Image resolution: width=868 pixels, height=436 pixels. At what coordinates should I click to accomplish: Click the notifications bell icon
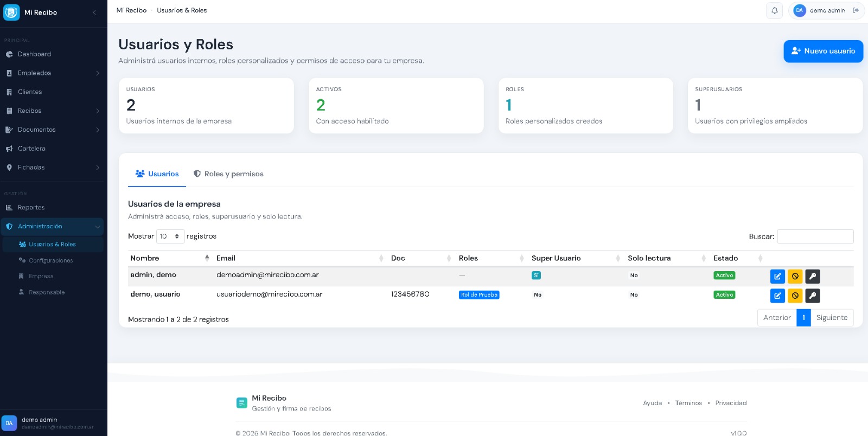[774, 10]
